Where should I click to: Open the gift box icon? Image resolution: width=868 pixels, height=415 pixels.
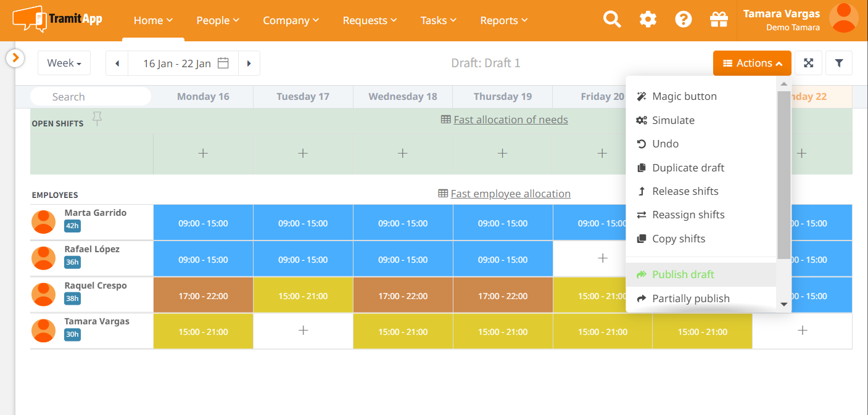pos(719,20)
